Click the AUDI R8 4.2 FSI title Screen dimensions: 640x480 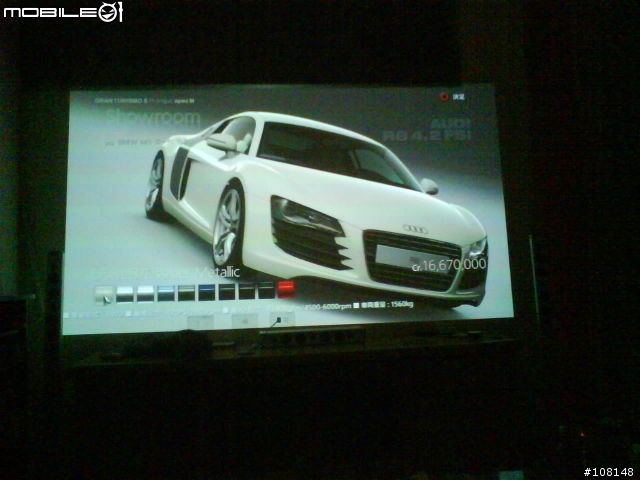[427, 130]
